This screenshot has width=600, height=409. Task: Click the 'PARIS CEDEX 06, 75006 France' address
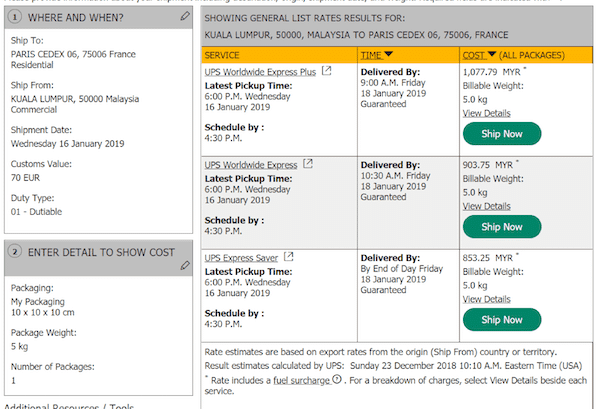(73, 54)
